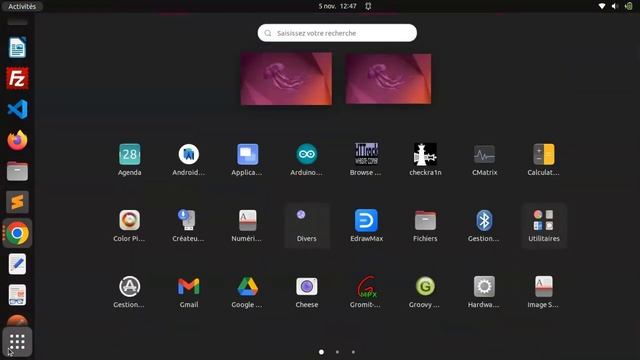Click the Activités button
The image size is (640, 360).
click(22, 6)
